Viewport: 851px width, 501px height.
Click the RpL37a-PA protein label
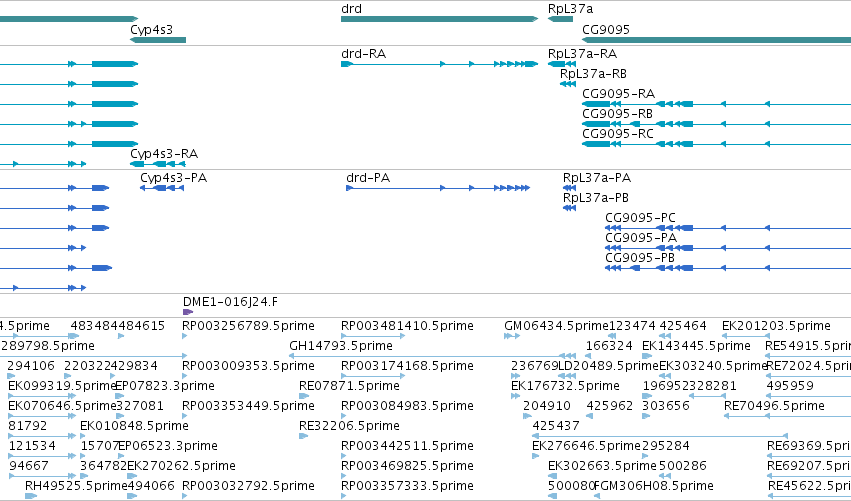click(x=597, y=178)
